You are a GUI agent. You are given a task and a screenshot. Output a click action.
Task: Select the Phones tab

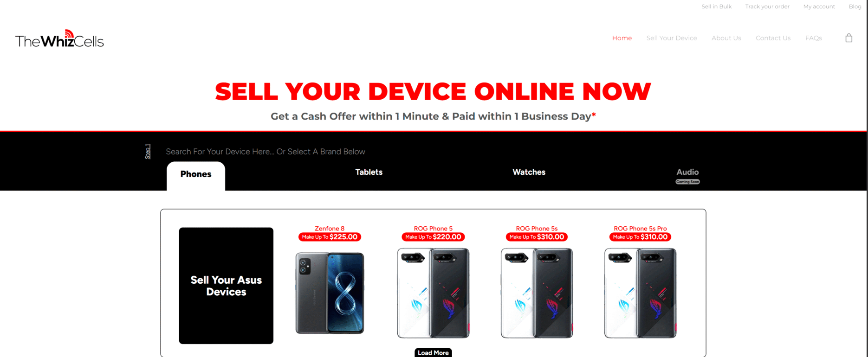click(196, 175)
